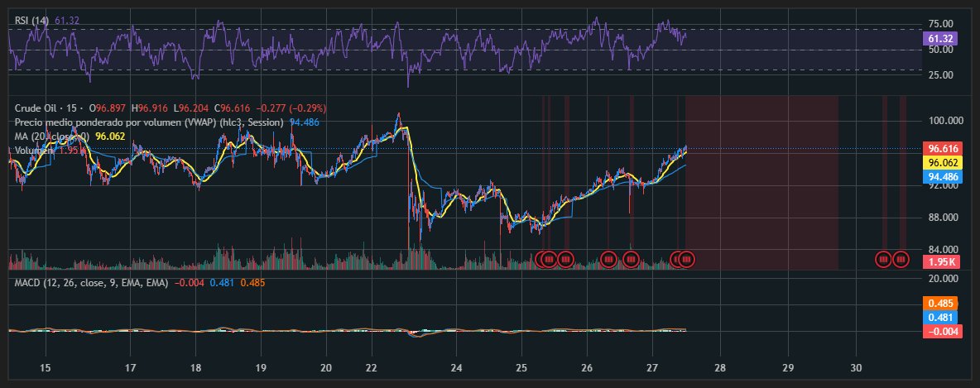The width and height of the screenshot is (980, 388).
Task: Click the 94.486 value in VWAP legend
Action: (x=305, y=122)
